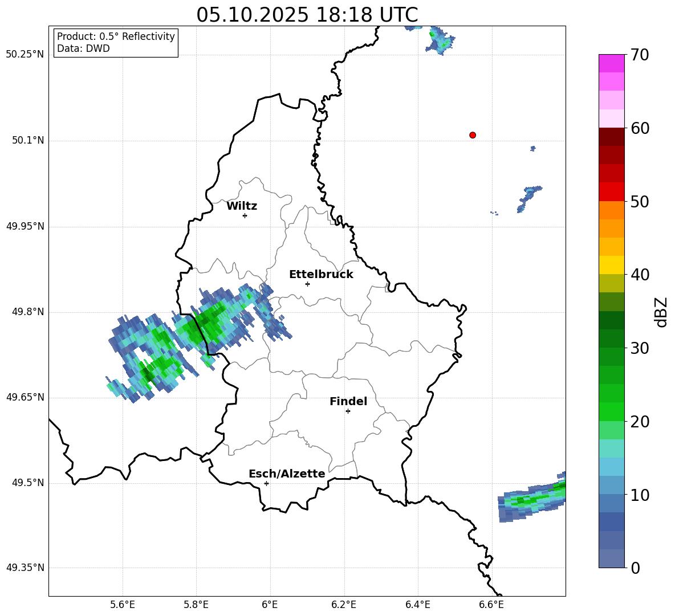Click the Esch/Alzette cross marker
675x616 pixels.
pos(266,483)
